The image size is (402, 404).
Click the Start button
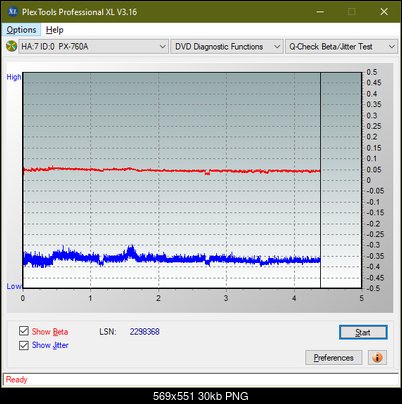pyautogui.click(x=363, y=332)
